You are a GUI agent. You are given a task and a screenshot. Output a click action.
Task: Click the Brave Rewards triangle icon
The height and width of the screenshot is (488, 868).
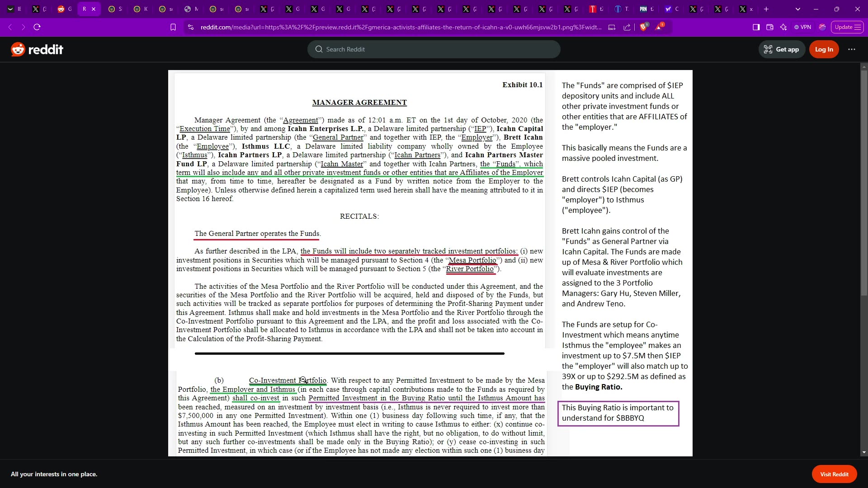tap(659, 27)
